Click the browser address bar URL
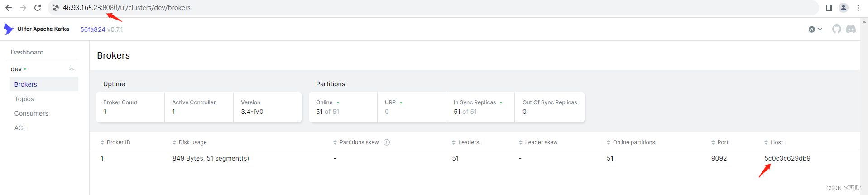Image resolution: width=868 pixels, height=195 pixels. [x=127, y=8]
